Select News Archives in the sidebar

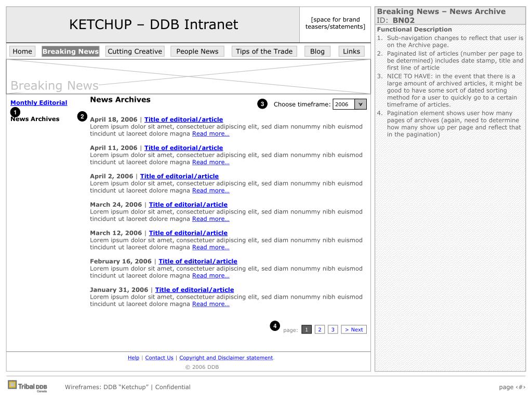point(35,119)
